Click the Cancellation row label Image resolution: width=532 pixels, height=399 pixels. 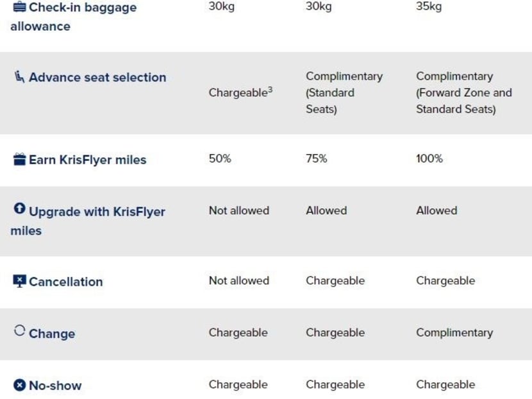65,282
